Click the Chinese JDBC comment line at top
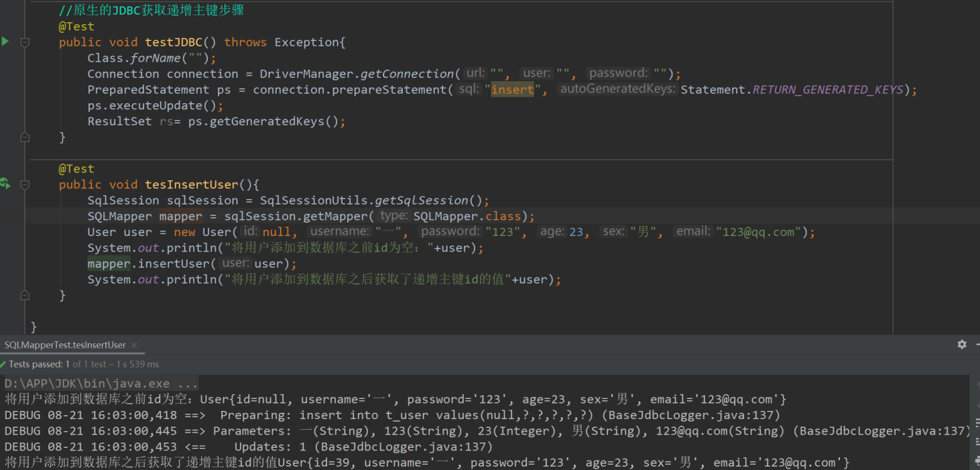Viewport: 980px width, 470px height. (151, 10)
